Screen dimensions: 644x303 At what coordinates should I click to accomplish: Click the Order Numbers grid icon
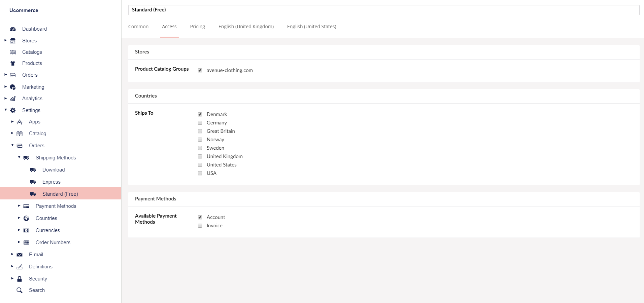tap(26, 242)
